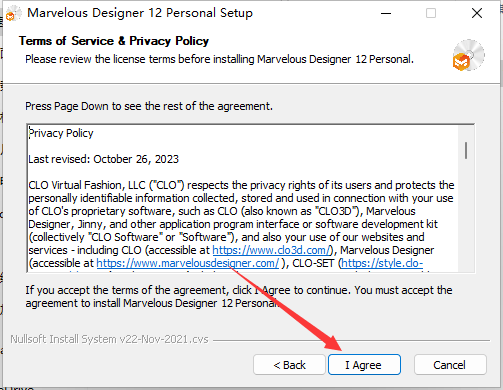Accept the license with I Agree
The image size is (503, 390).
tap(364, 365)
